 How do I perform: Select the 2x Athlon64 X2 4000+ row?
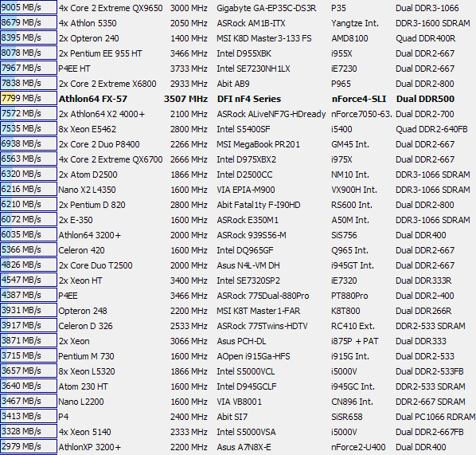coord(238,114)
